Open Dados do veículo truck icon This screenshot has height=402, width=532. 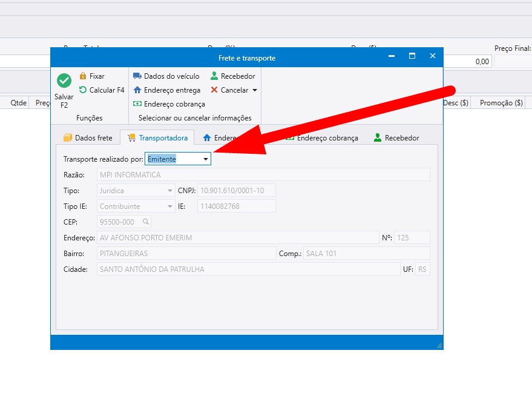137,76
